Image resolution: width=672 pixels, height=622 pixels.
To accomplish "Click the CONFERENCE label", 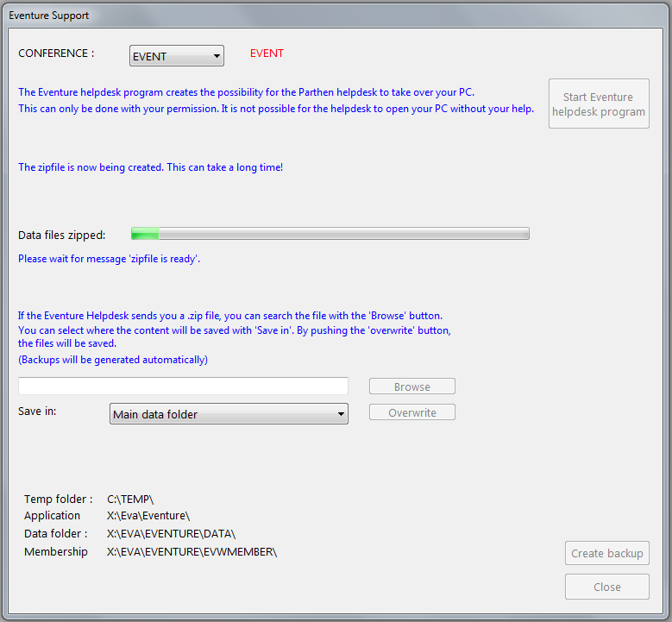I will (56, 53).
